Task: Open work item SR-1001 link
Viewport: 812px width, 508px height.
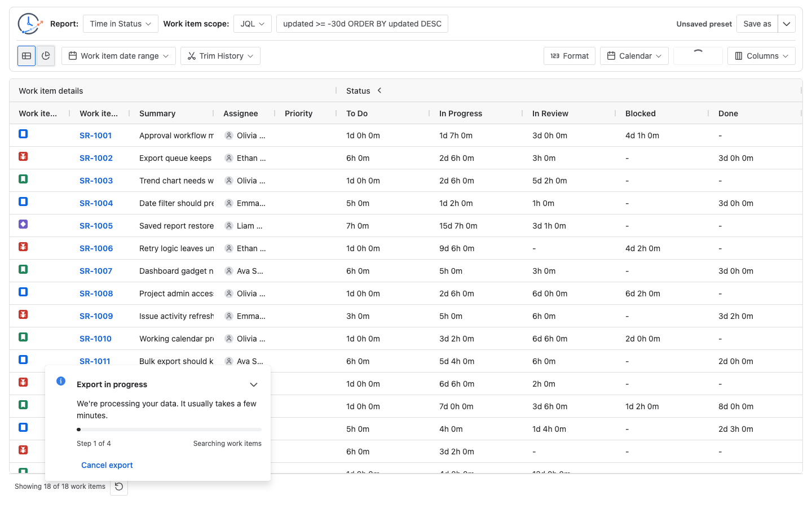Action: click(96, 135)
